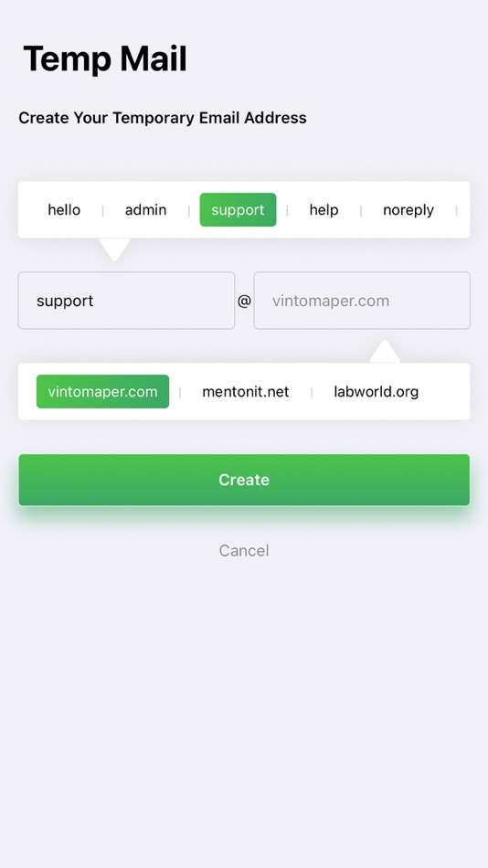Tap the highlighted vintomaper.com domain chip
Image resolution: width=488 pixels, height=868 pixels.
(102, 391)
